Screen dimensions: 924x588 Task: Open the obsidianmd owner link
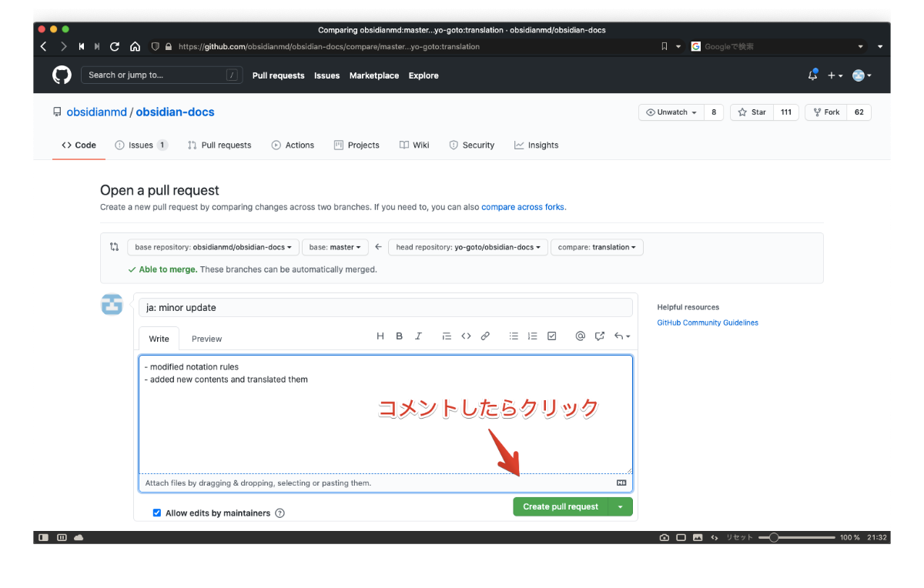click(x=96, y=112)
